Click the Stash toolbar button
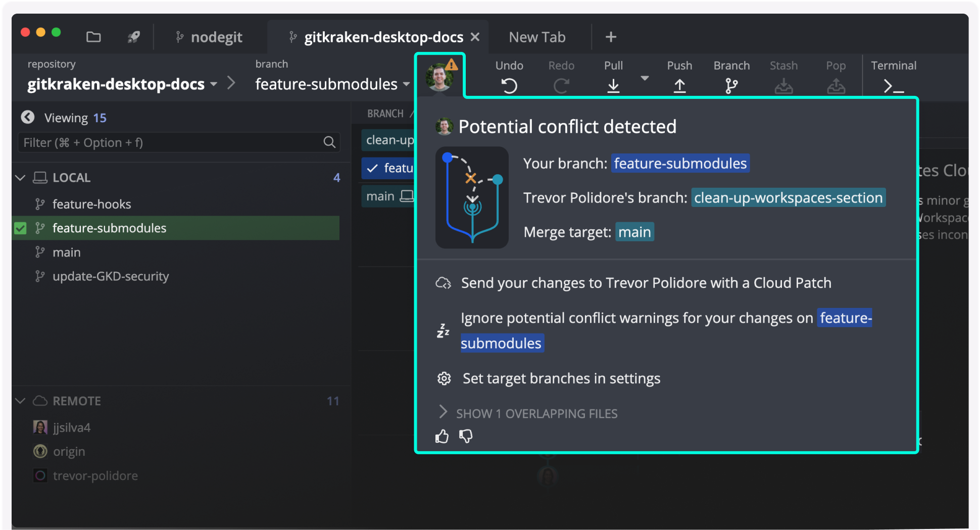 [783, 76]
